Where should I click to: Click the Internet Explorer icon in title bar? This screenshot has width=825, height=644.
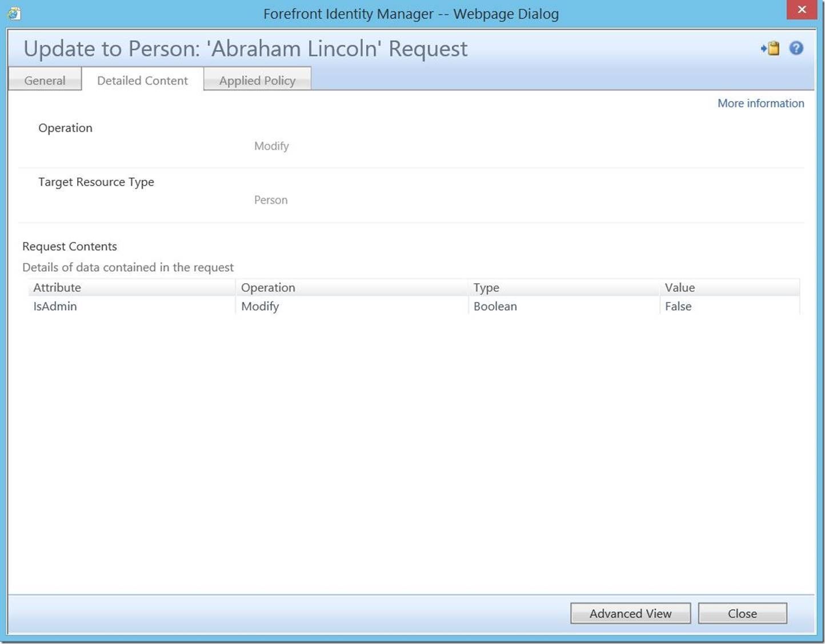[14, 14]
